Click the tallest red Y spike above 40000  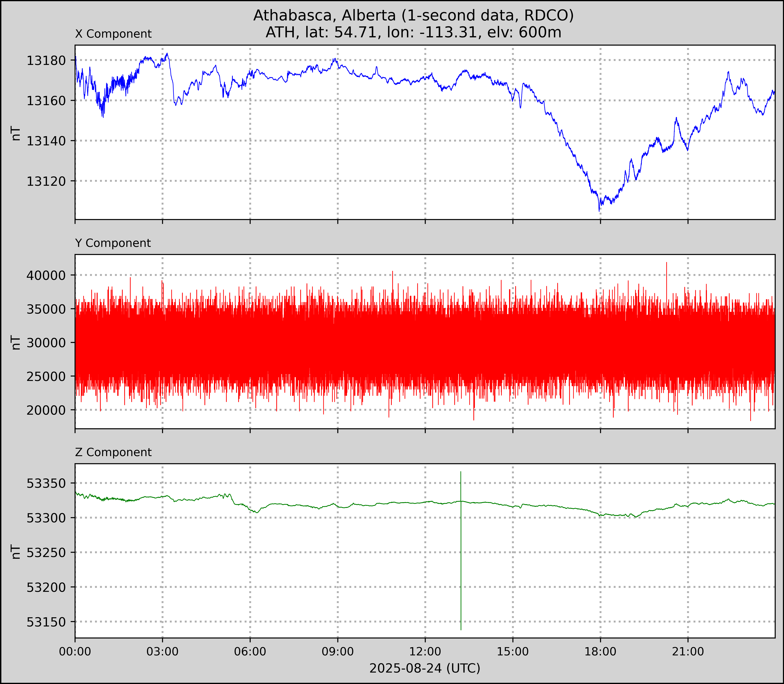667,267
